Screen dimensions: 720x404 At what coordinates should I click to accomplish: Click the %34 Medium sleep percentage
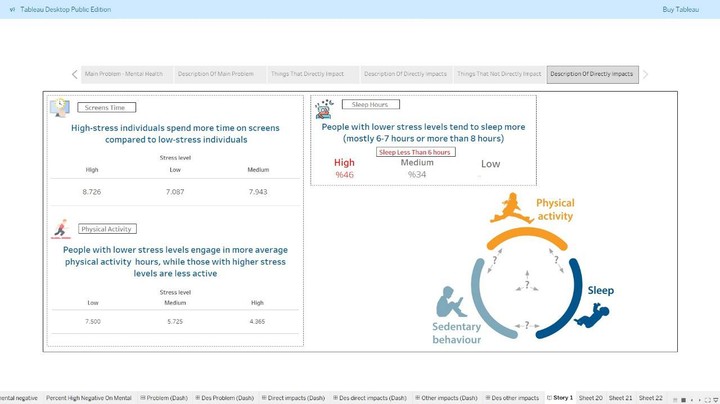click(417, 174)
